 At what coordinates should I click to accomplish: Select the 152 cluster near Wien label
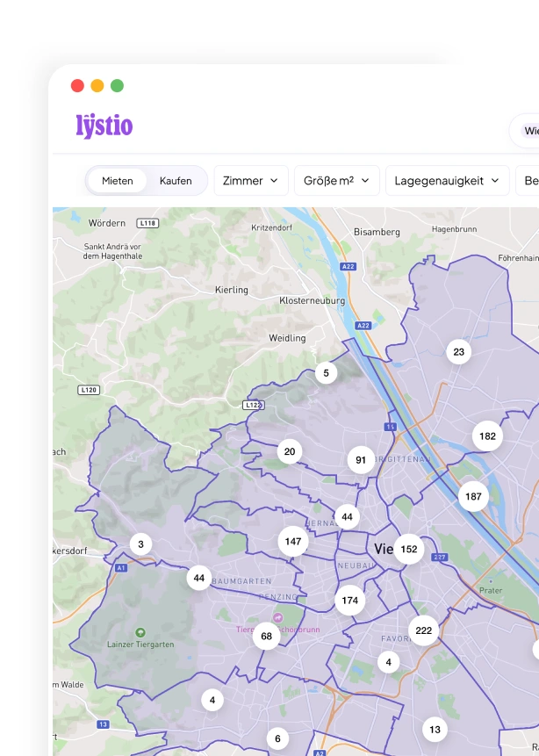point(409,549)
